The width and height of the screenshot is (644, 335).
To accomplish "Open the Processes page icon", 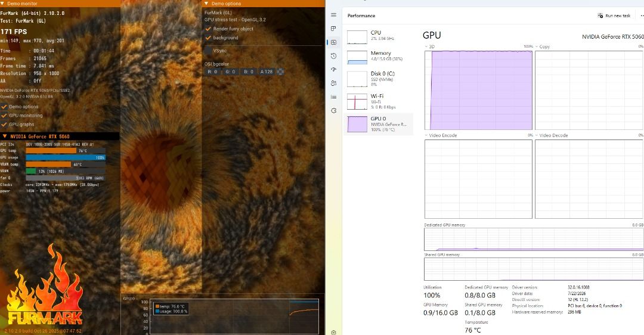I will tap(333, 29).
